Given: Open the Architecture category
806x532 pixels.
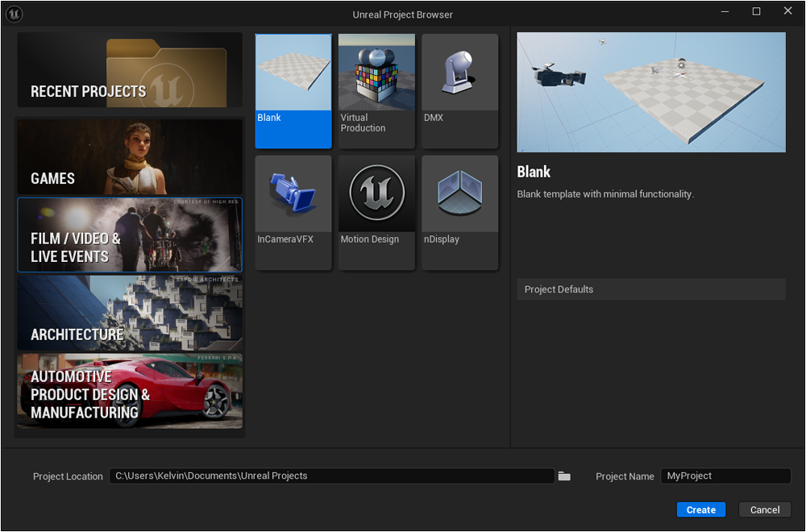Looking at the screenshot, I should [x=130, y=313].
